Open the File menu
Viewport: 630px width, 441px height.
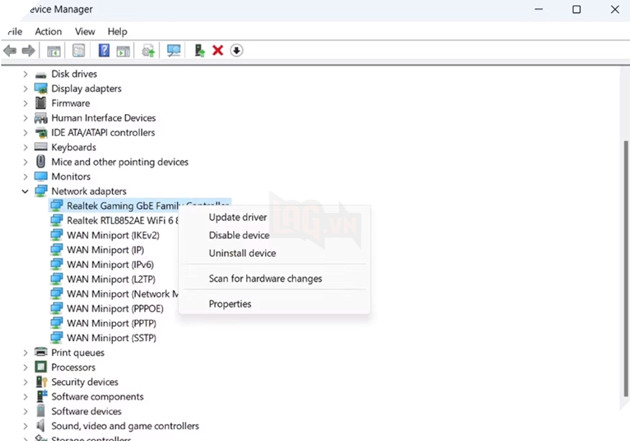click(14, 31)
